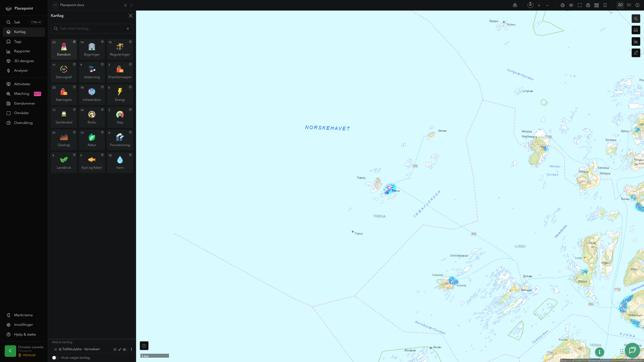Focus the Søk etter kartlag search field
This screenshot has height=362, width=644.
pos(92,29)
